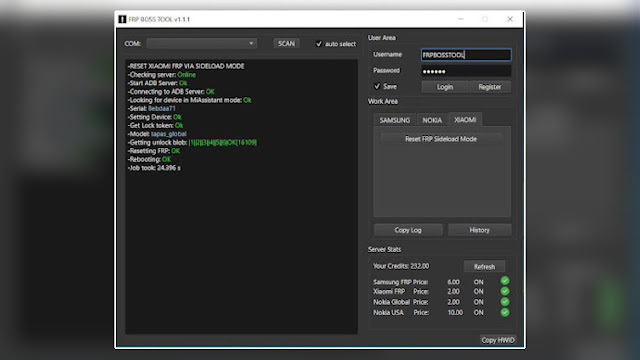Click the Nokia USA price 10.00 value
Image resolution: width=640 pixels, height=360 pixels.
[455, 312]
